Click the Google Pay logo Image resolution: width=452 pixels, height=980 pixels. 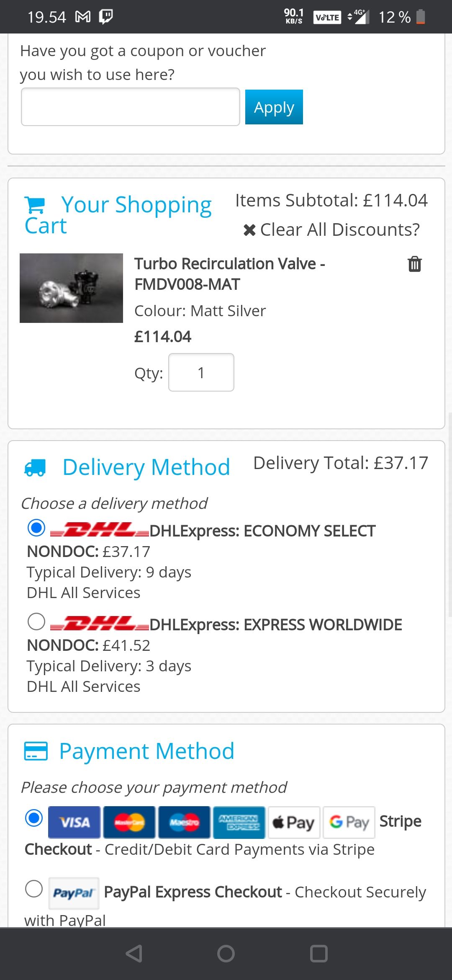click(x=349, y=823)
